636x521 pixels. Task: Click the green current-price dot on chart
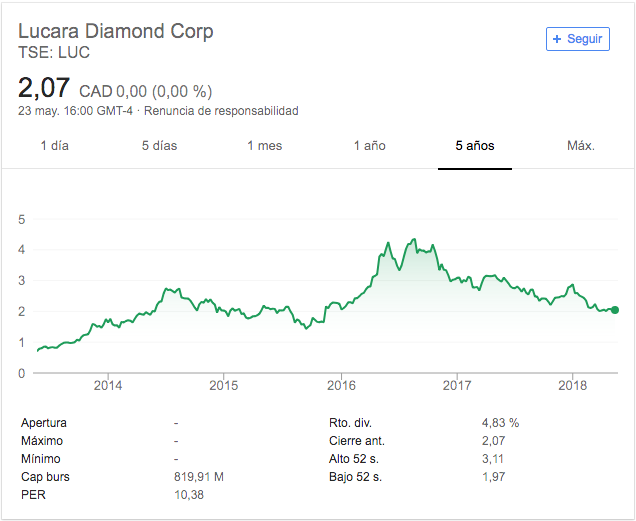pyautogui.click(x=615, y=310)
